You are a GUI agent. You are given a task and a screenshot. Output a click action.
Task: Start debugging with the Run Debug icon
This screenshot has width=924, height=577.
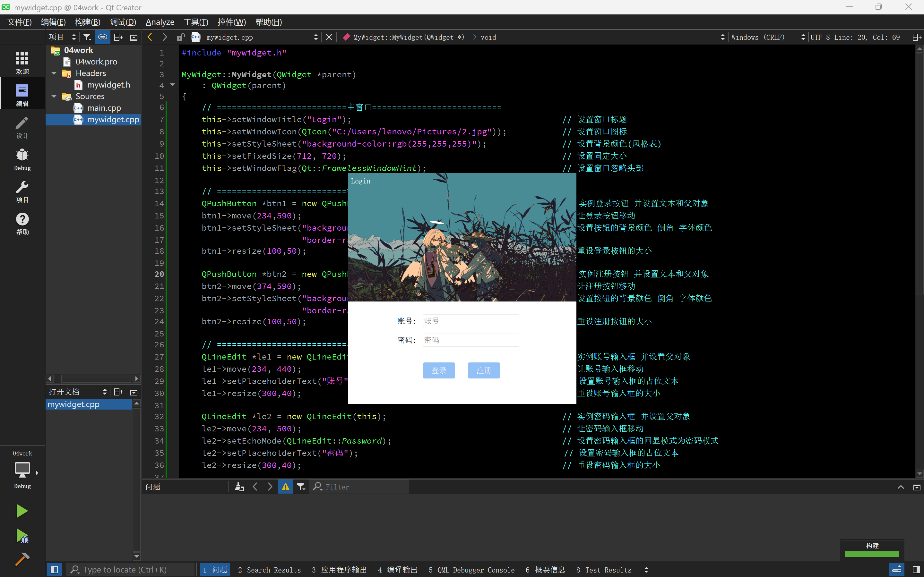22,536
